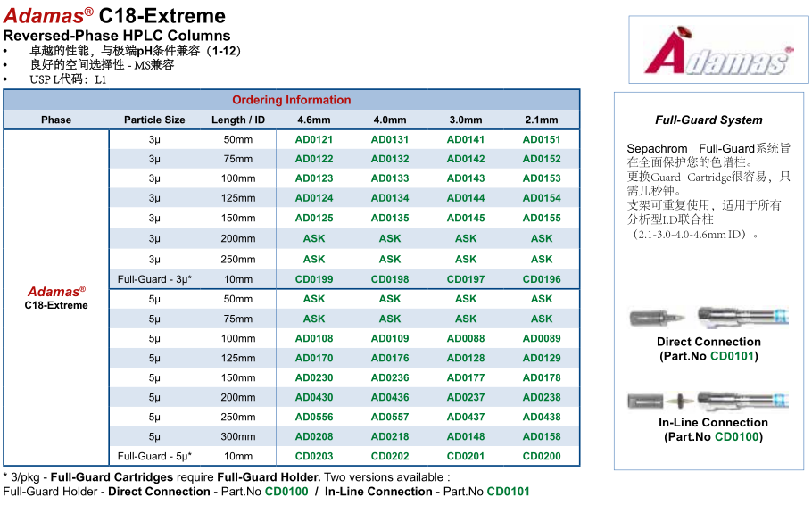The height and width of the screenshot is (505, 812).
Task: Click the Adamas C18-Extreme phase cell
Action: (x=56, y=298)
